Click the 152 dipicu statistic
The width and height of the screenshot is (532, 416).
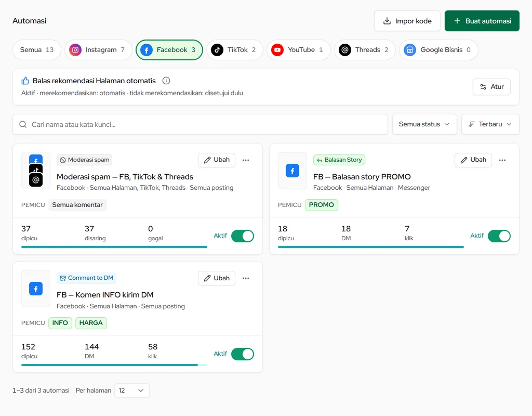29,351
